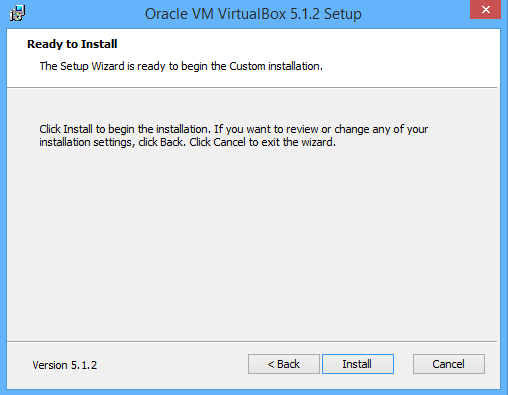Click the empty gray content area of the wizard

pyautogui.click(x=253, y=243)
